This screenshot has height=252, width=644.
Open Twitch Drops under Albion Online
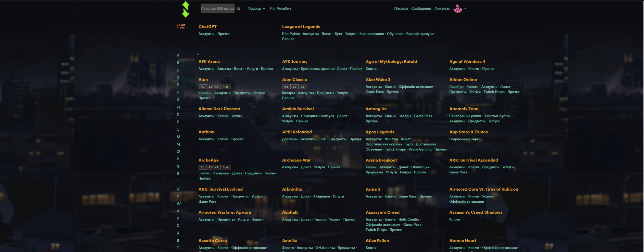click(x=494, y=92)
